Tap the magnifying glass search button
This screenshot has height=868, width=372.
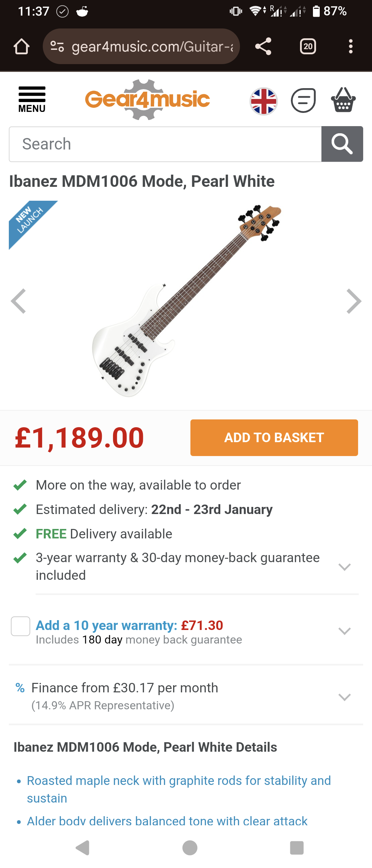click(x=342, y=144)
